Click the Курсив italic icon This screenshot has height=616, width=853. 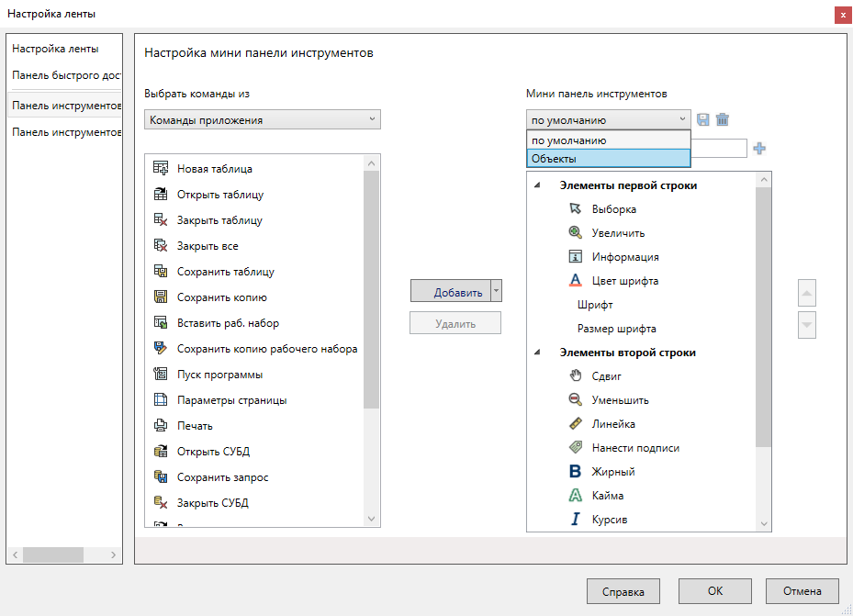(x=576, y=520)
